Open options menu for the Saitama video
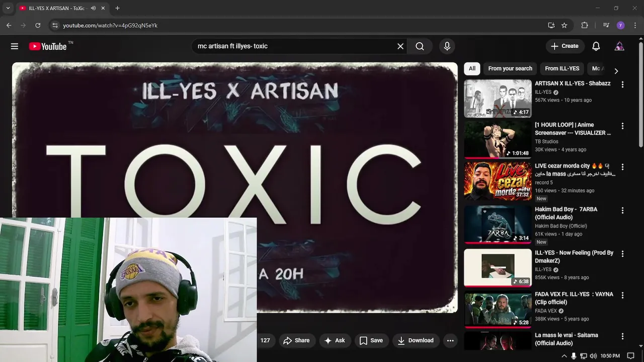The width and height of the screenshot is (644, 362). click(x=622, y=336)
